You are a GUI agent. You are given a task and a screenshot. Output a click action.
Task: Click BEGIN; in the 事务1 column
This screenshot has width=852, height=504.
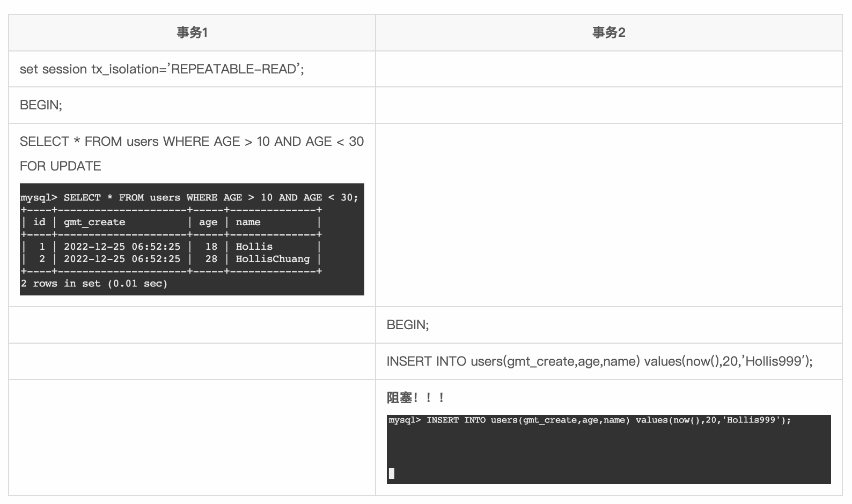[41, 105]
